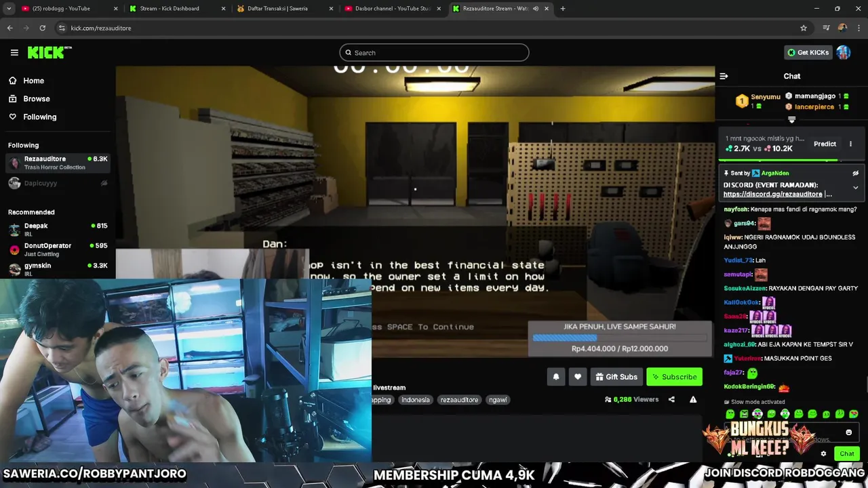Viewport: 868px width, 488px height.
Task: Click the ngawi tag
Action: pos(498,400)
